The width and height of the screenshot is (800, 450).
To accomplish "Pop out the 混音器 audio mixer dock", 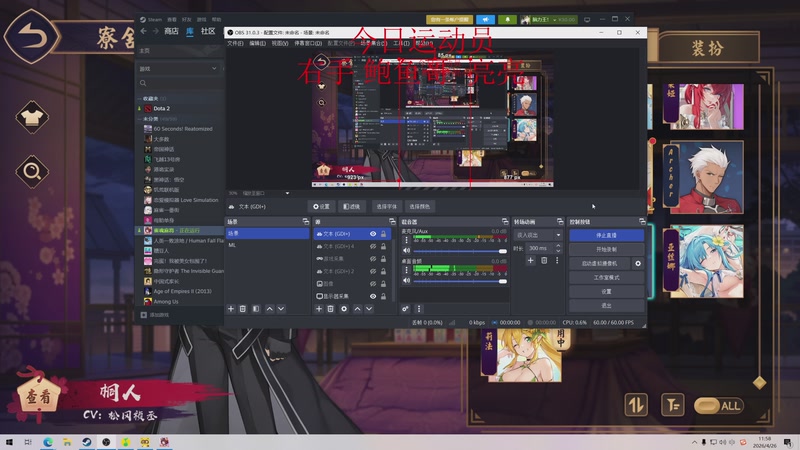I will point(505,221).
